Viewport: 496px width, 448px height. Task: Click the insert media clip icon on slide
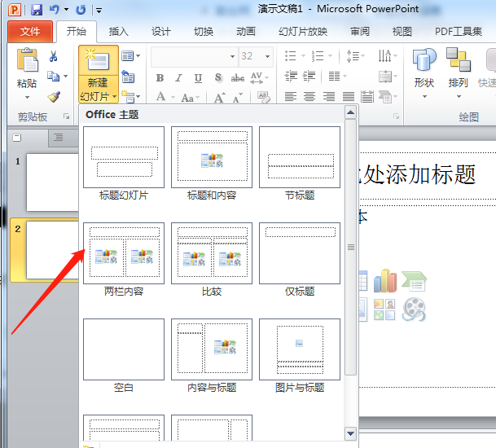[414, 310]
